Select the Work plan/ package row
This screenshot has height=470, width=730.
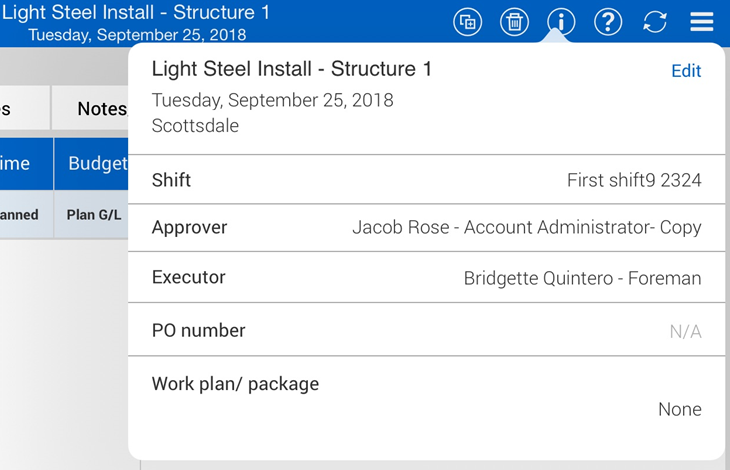[x=426, y=396]
